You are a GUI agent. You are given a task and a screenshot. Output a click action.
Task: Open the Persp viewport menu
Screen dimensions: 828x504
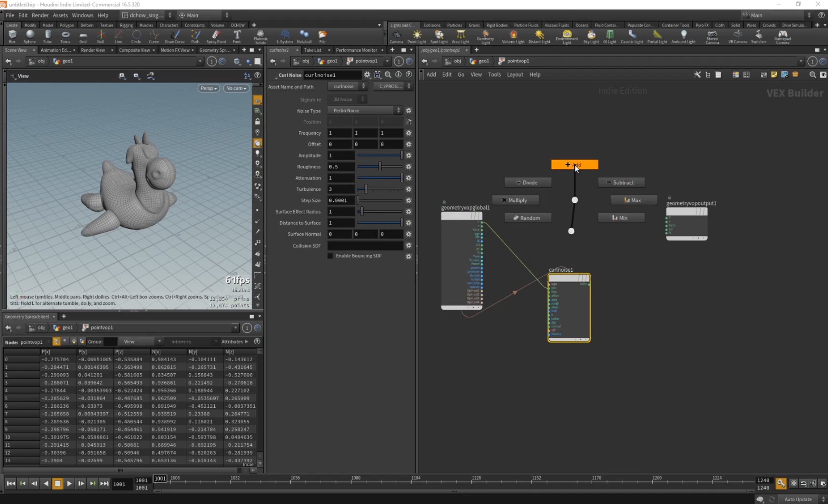(208, 88)
